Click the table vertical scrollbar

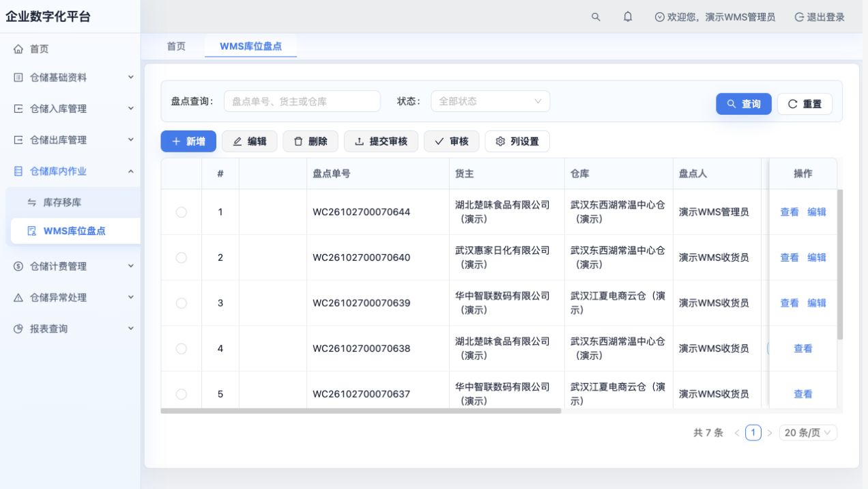[840, 265]
